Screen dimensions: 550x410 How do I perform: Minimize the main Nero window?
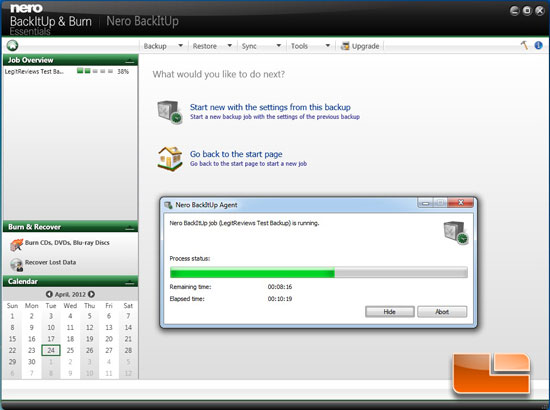pyautogui.click(x=514, y=11)
